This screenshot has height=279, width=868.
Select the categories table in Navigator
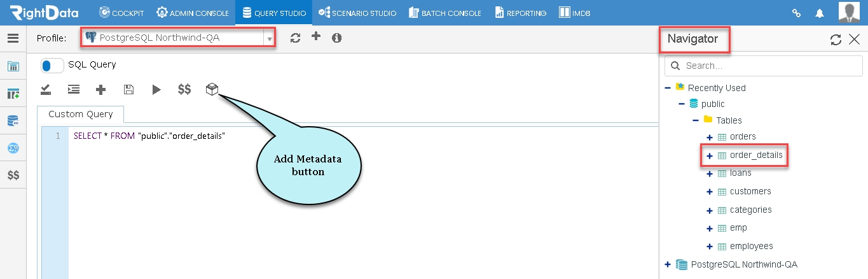coord(751,210)
